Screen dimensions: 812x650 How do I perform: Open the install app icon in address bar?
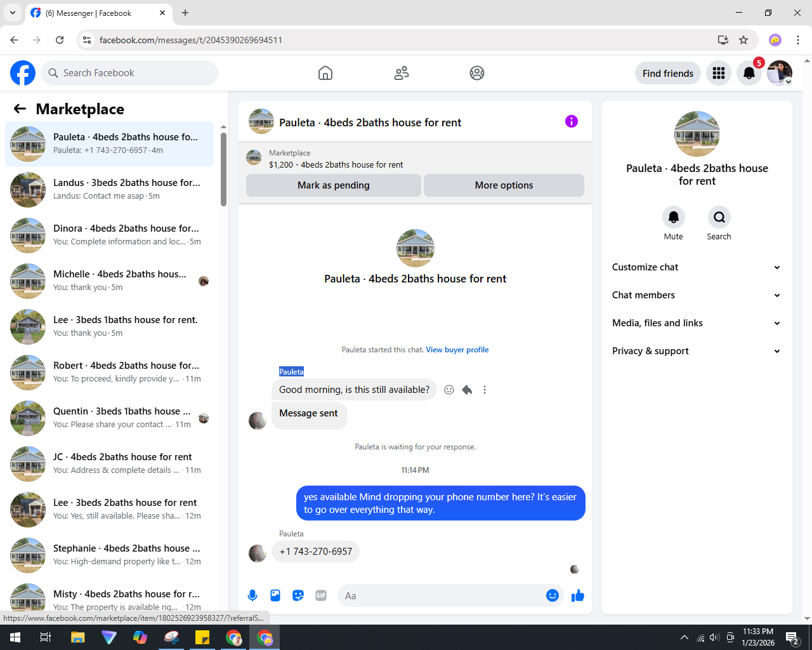click(723, 40)
